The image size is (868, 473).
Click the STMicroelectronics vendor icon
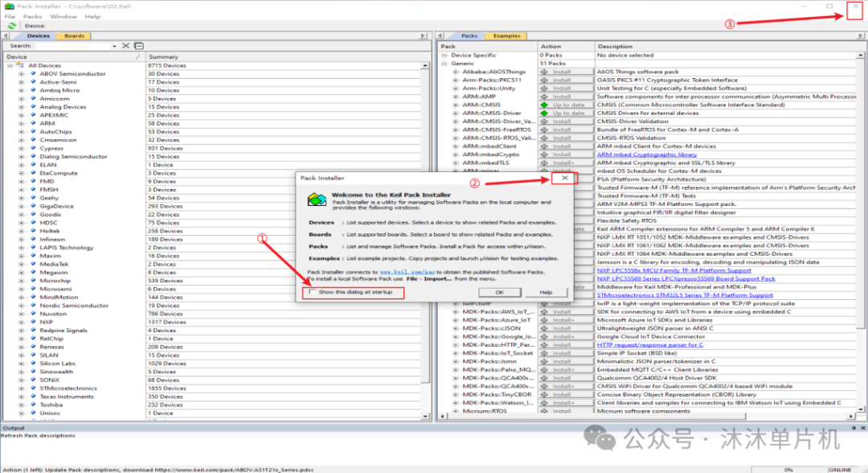click(x=33, y=389)
